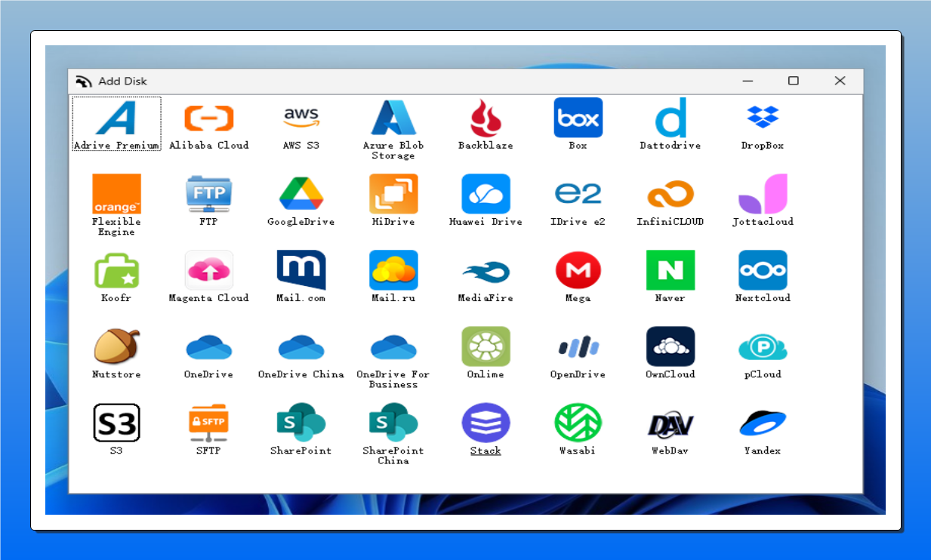This screenshot has height=560, width=931.
Task: Select the Jottacloud icon
Action: (x=763, y=194)
